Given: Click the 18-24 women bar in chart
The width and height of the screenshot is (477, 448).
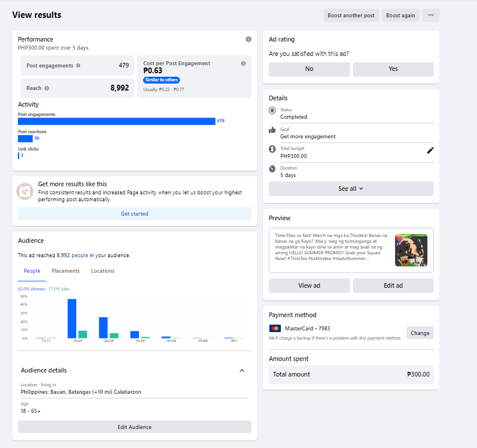Looking at the screenshot, I should (x=72, y=318).
